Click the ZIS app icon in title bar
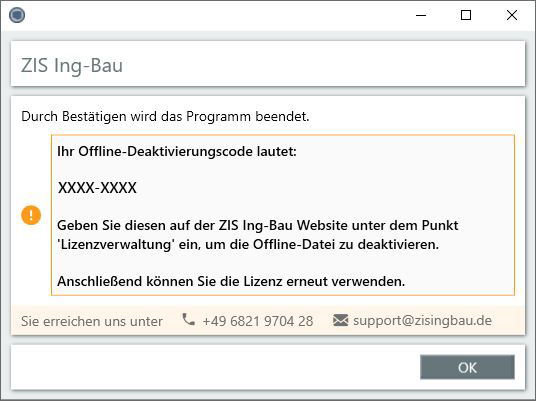536x401 pixels. 17,15
